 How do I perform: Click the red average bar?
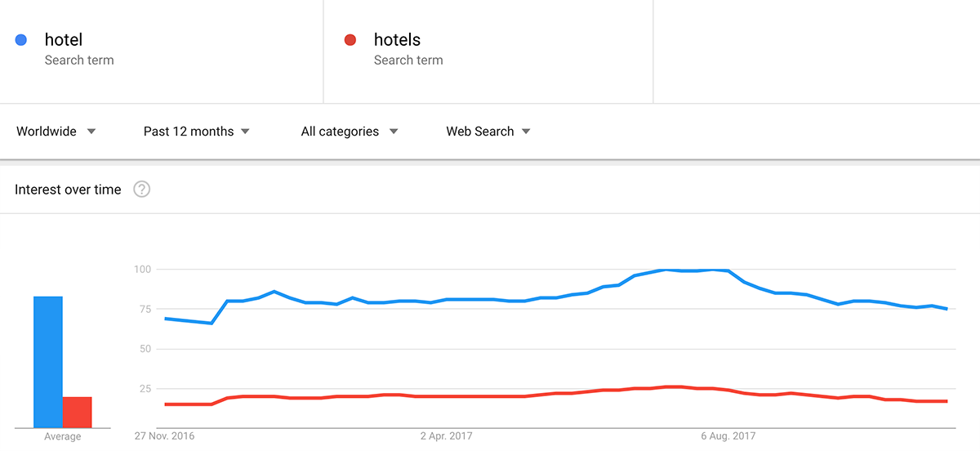[x=78, y=413]
